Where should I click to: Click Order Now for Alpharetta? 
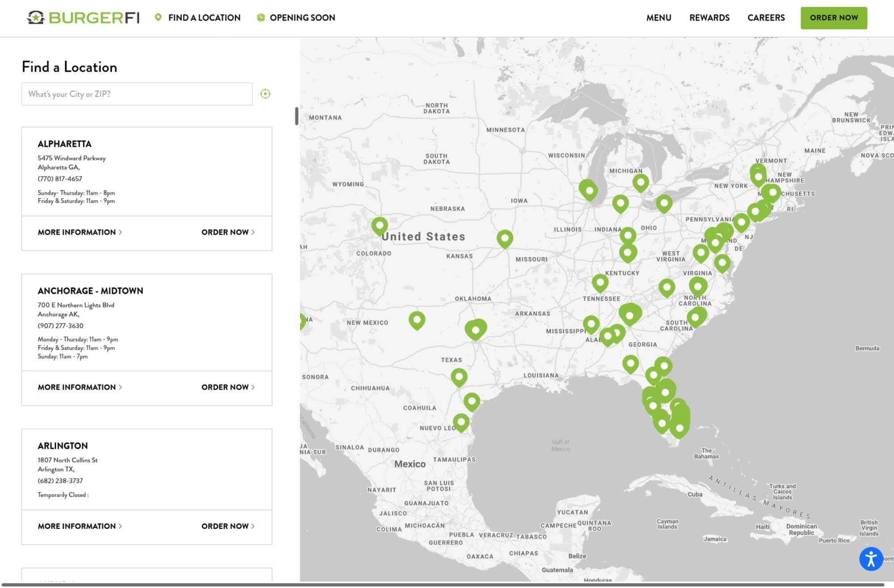(228, 232)
